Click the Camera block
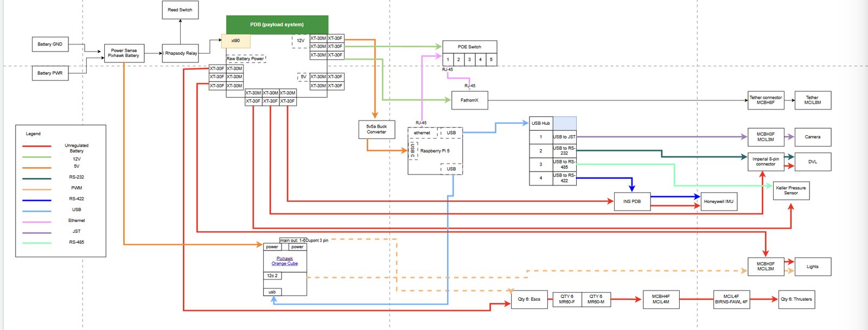 point(813,137)
